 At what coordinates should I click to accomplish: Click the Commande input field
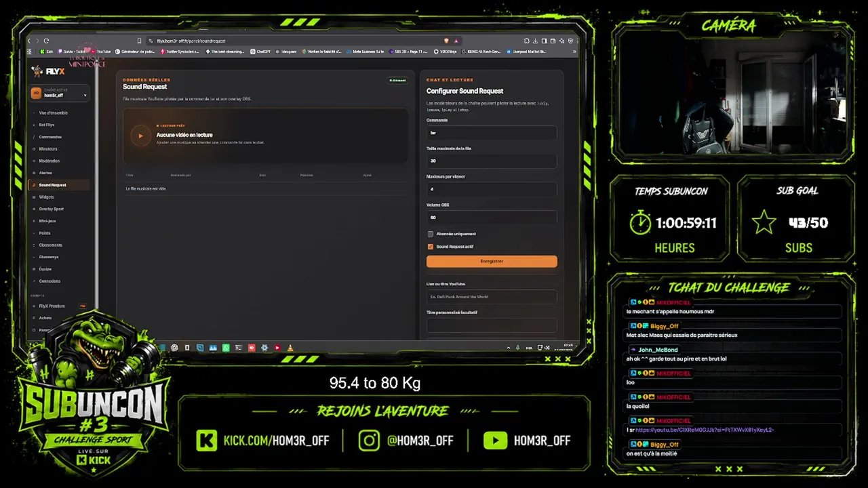point(492,133)
